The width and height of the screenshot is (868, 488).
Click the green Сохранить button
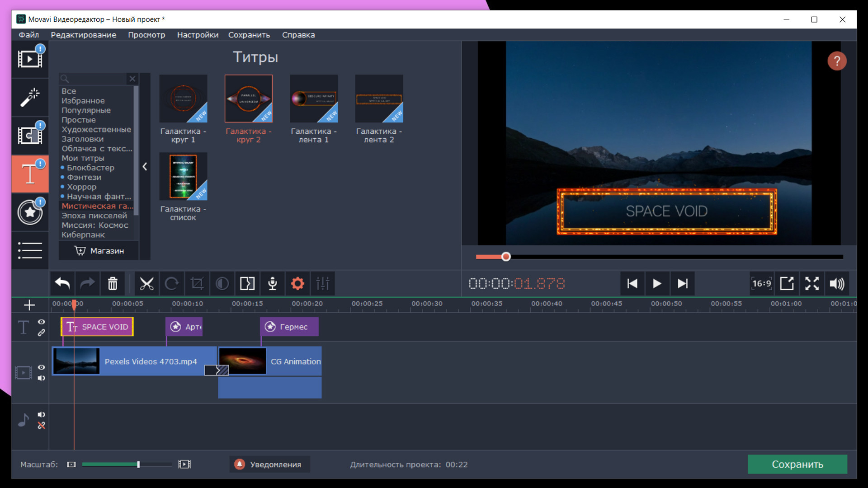(797, 465)
